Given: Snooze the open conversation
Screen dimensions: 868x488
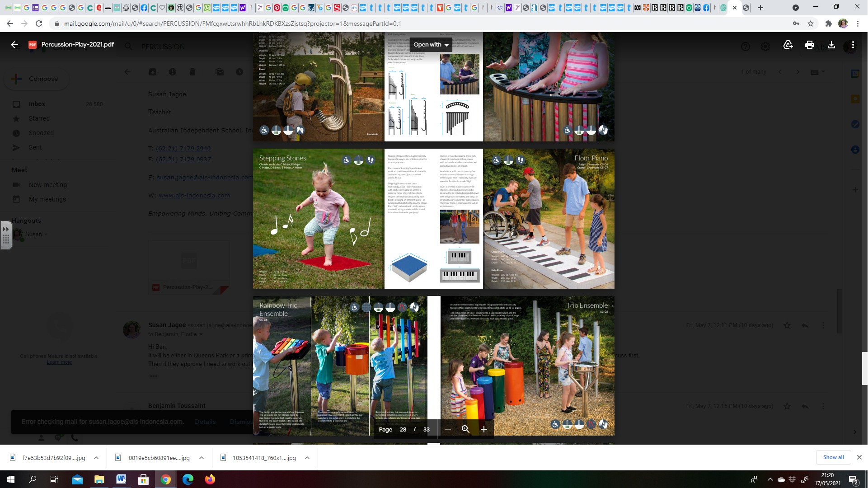Looking at the screenshot, I should [x=239, y=72].
